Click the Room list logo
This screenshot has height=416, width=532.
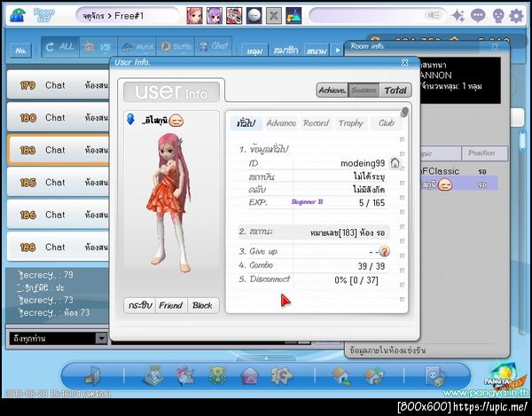click(43, 15)
